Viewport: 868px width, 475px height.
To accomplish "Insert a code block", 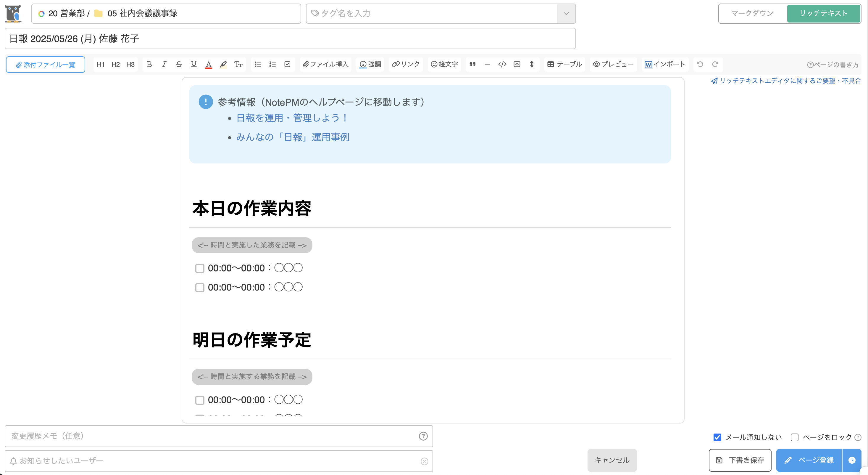I will pyautogui.click(x=517, y=65).
